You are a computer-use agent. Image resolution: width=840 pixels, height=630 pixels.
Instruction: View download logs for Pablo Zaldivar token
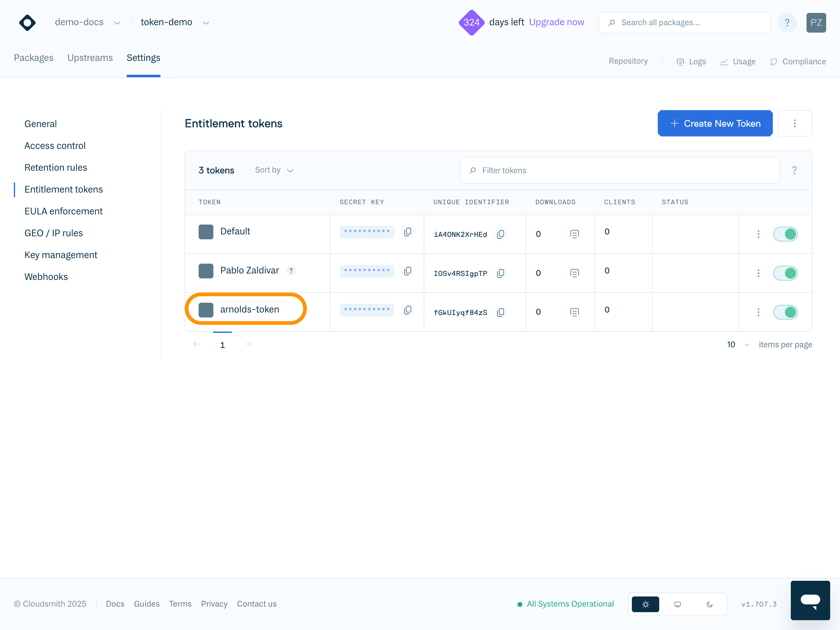(575, 273)
